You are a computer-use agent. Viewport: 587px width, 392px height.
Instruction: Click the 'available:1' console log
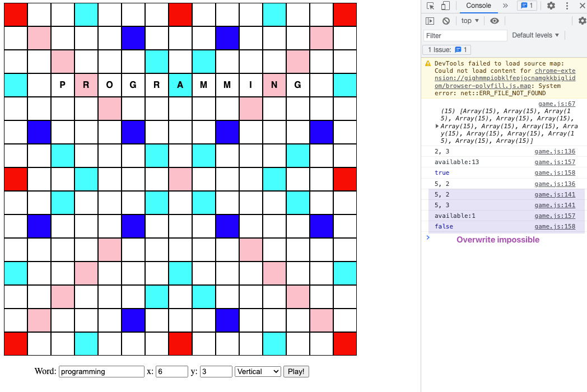tap(455, 216)
